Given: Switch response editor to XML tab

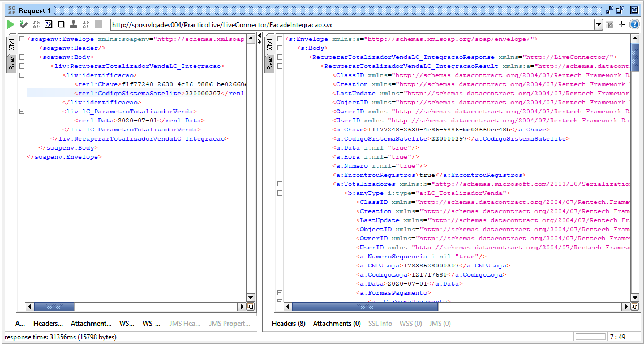Looking at the screenshot, I should pos(269,44).
